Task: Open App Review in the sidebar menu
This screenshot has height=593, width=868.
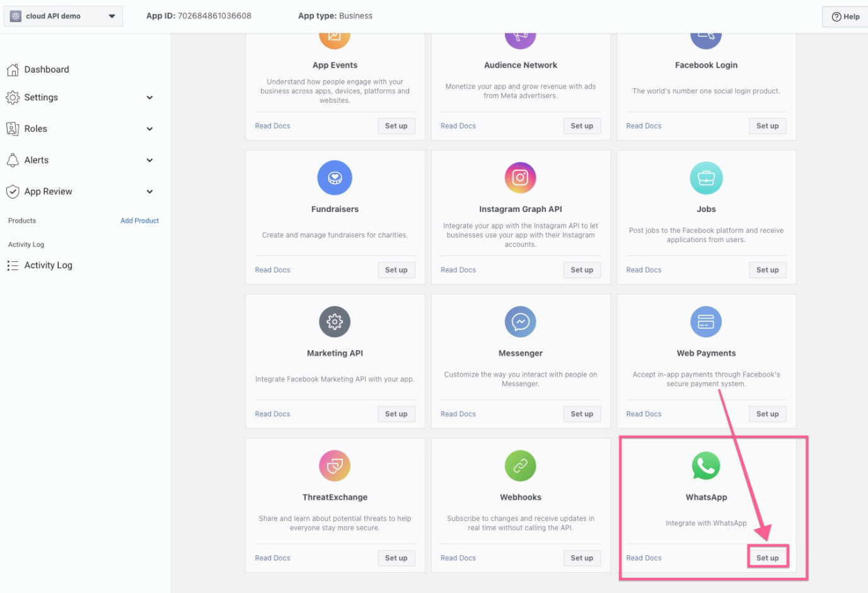Action: point(48,191)
